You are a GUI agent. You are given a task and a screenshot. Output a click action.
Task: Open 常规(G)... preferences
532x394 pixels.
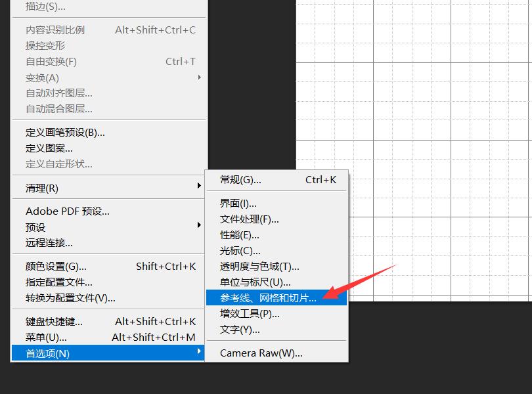277,179
